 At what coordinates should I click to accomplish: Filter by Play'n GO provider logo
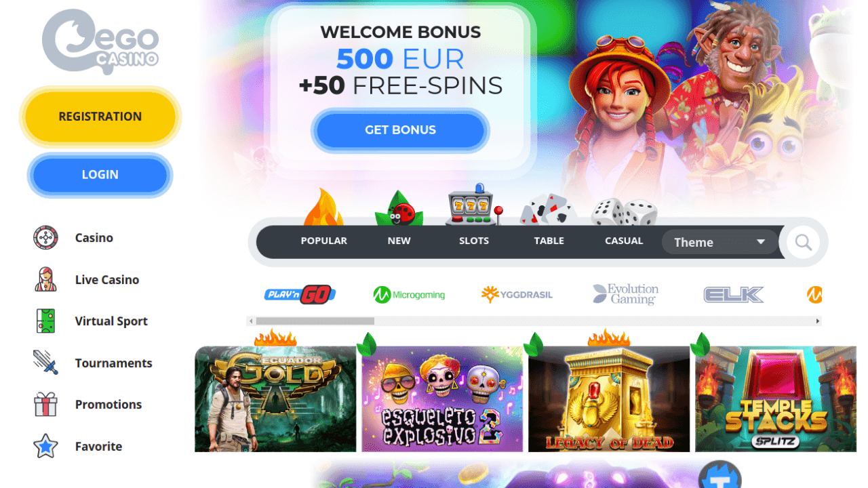click(300, 295)
